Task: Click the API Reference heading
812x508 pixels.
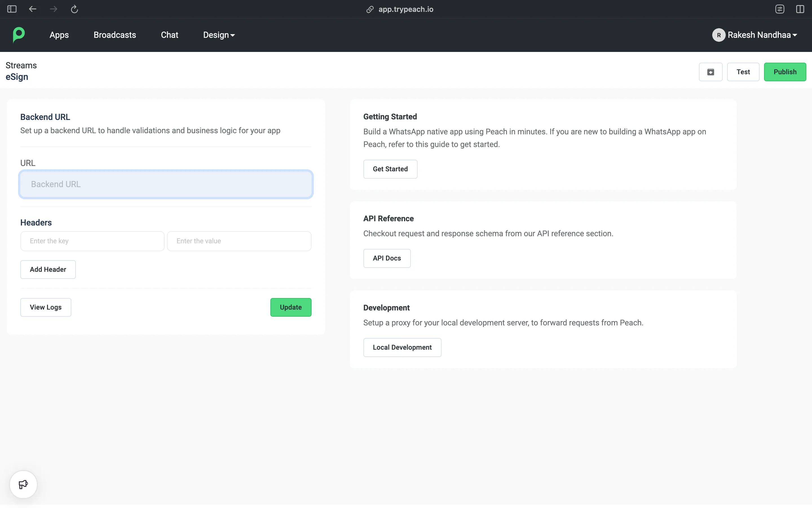Action: click(388, 218)
